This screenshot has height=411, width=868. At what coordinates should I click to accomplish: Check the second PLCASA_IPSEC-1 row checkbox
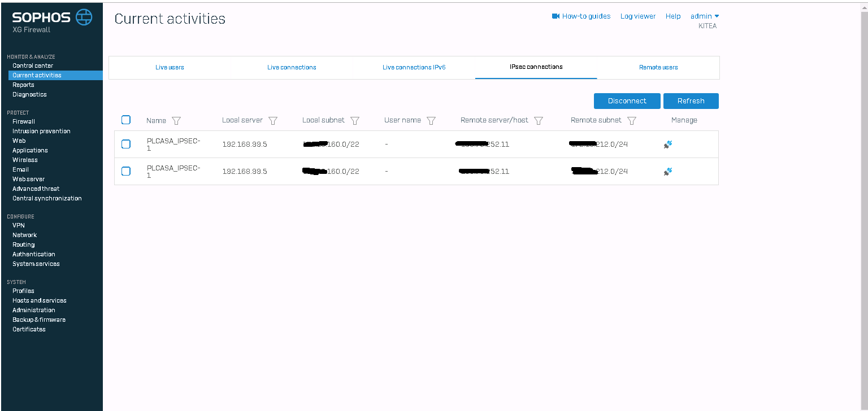(x=126, y=172)
